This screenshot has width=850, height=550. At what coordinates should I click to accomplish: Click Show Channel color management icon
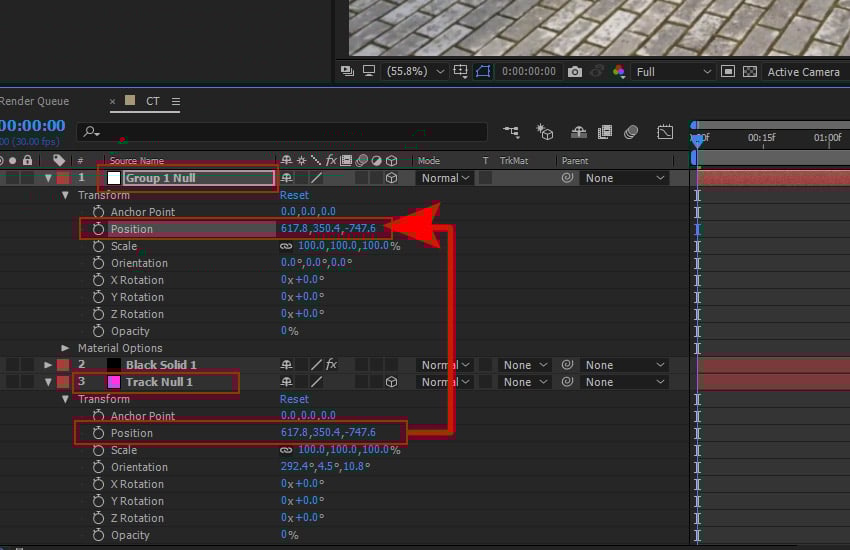coord(619,72)
